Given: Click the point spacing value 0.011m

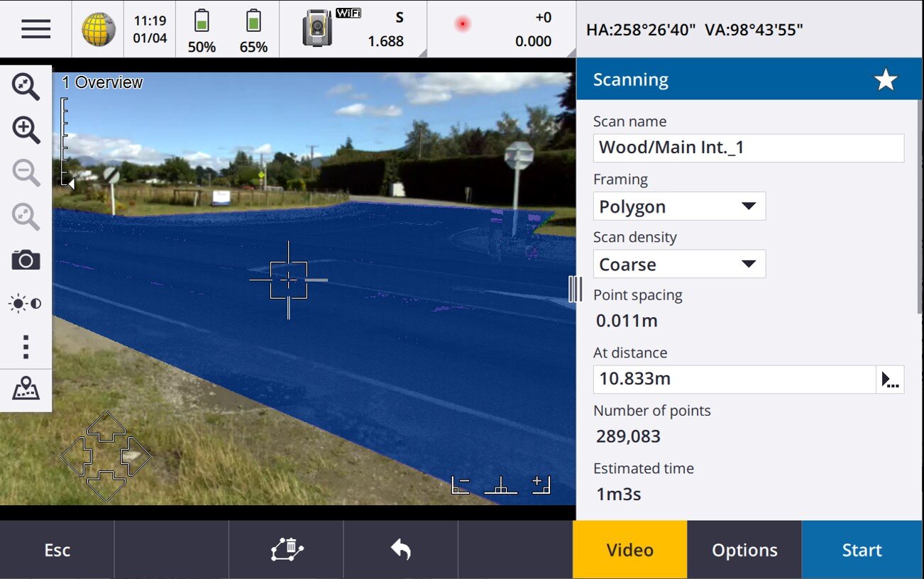Looking at the screenshot, I should [627, 321].
